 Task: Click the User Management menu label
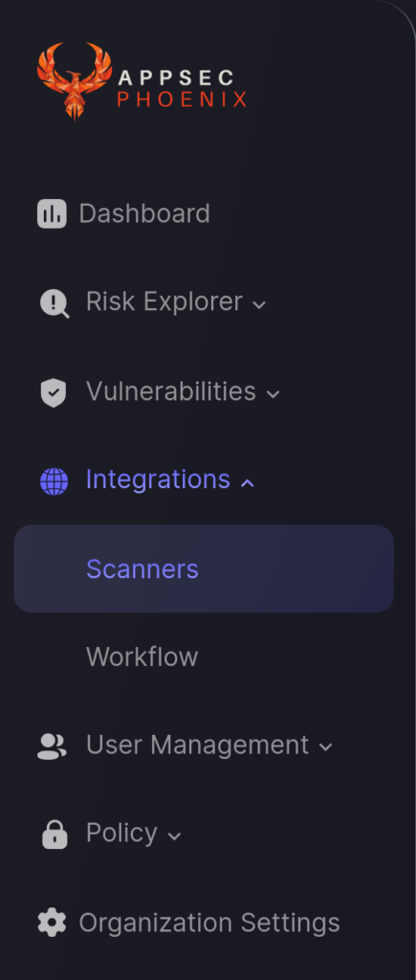point(197,745)
